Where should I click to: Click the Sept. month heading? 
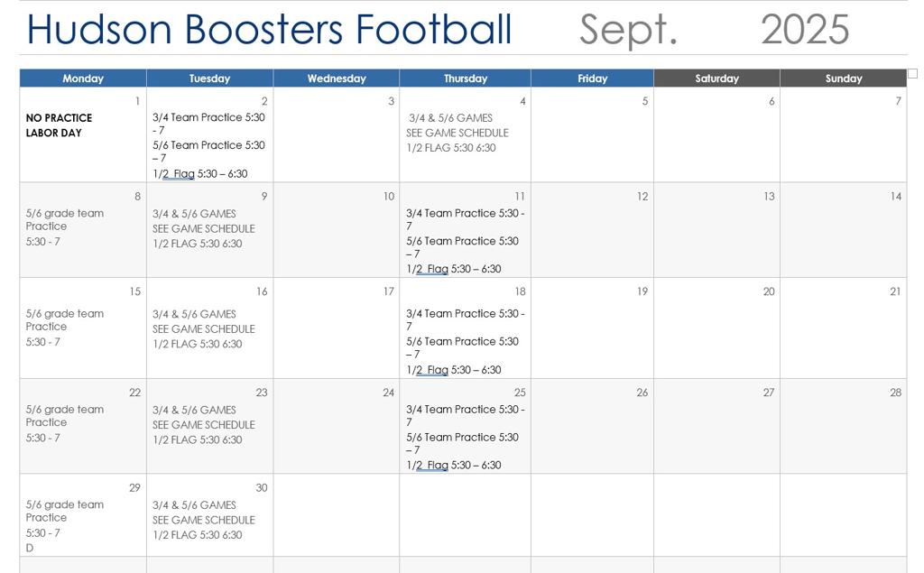pyautogui.click(x=628, y=30)
